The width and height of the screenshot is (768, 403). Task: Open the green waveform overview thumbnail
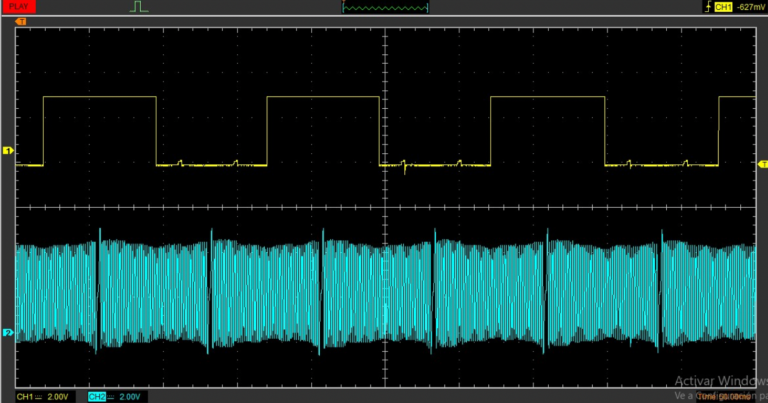coord(385,7)
